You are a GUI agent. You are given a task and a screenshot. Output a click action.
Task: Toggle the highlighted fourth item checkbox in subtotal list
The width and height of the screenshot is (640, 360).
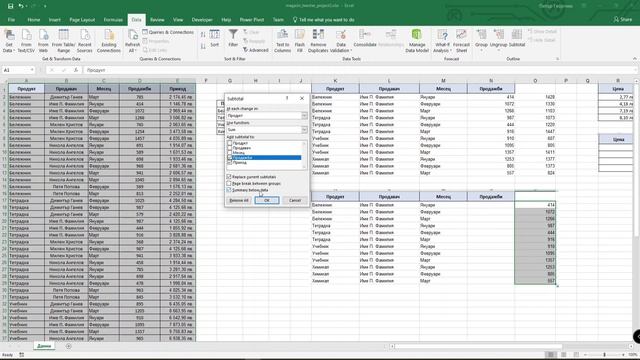(229, 158)
